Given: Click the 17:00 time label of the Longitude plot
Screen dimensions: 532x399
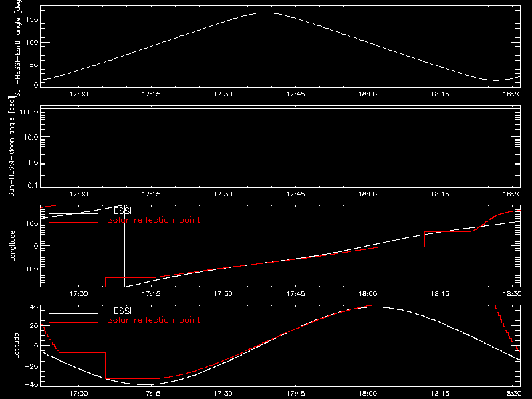Looking at the screenshot, I should tap(78, 294).
